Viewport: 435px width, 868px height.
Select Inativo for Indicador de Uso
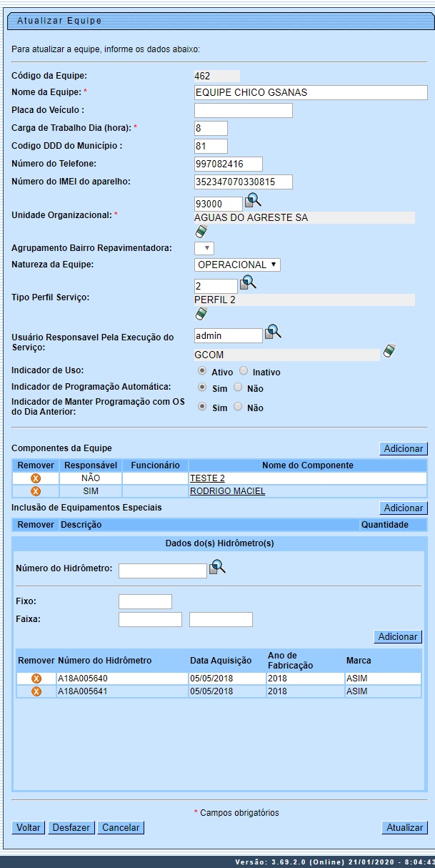pos(244,371)
